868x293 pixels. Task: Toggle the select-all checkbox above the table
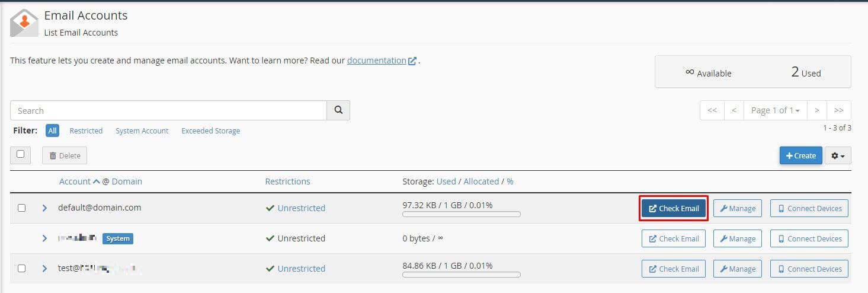(x=21, y=154)
